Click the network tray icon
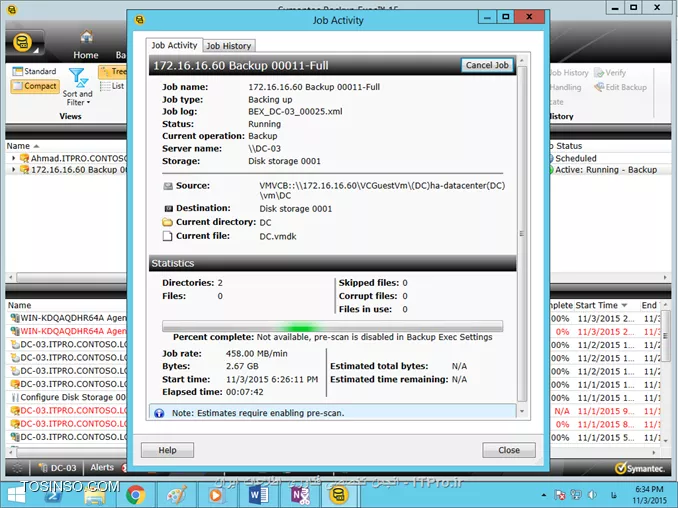 click(576, 495)
